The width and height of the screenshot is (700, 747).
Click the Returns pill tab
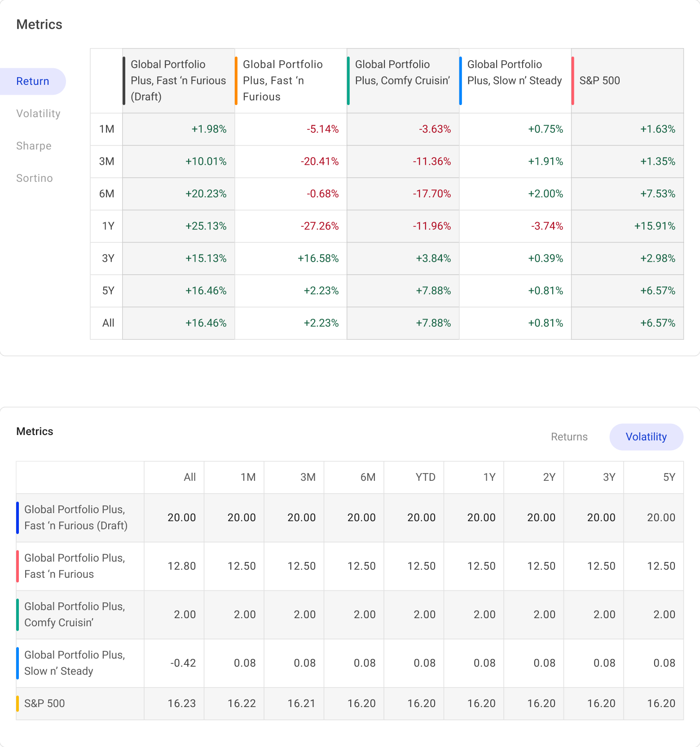click(x=569, y=437)
